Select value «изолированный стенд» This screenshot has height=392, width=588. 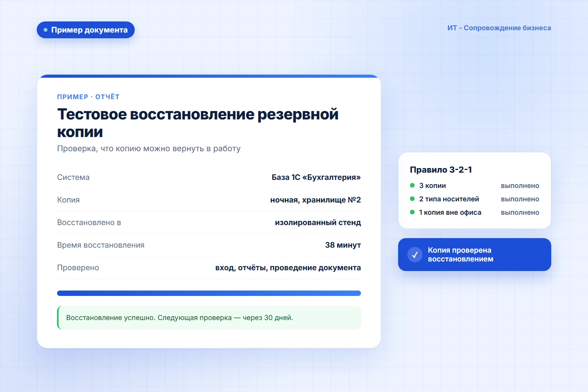tap(318, 222)
